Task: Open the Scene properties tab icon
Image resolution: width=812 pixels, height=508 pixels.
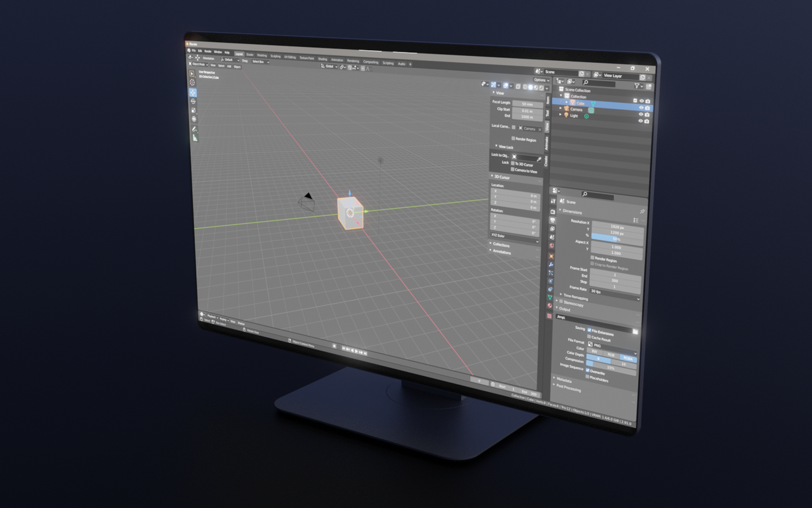Action: point(552,237)
